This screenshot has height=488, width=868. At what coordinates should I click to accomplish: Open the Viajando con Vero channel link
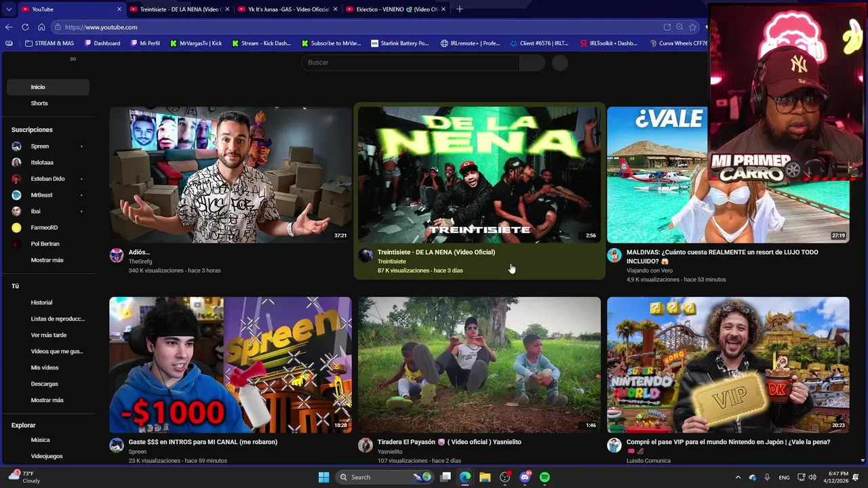click(x=650, y=270)
